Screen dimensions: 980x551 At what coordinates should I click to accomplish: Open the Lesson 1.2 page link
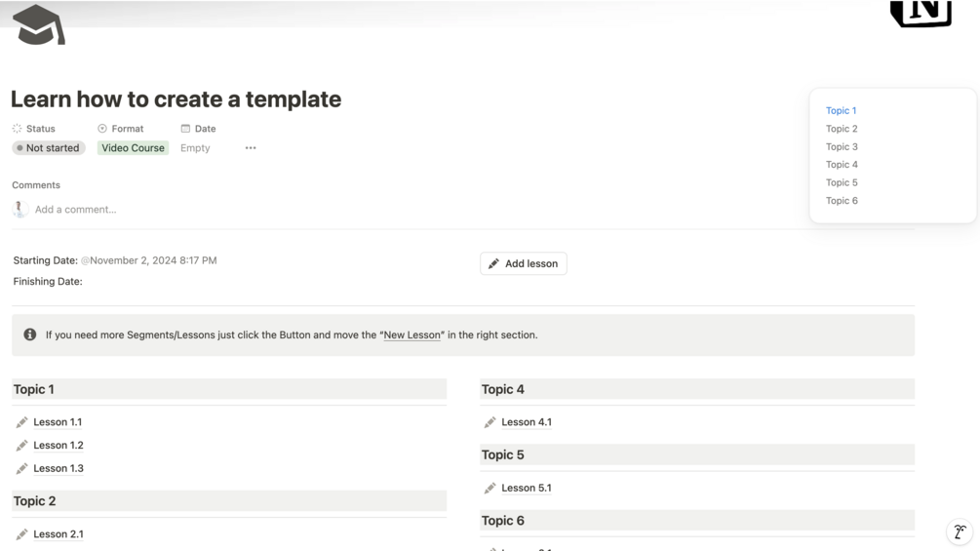(x=59, y=446)
